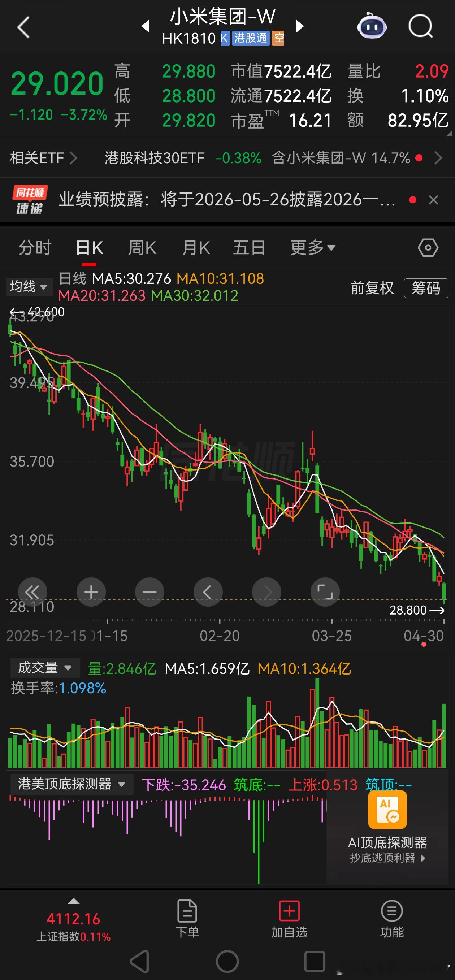Screen dimensions: 455x980
Task: Tap the 量比 2.09 value
Action: (x=398, y=71)
